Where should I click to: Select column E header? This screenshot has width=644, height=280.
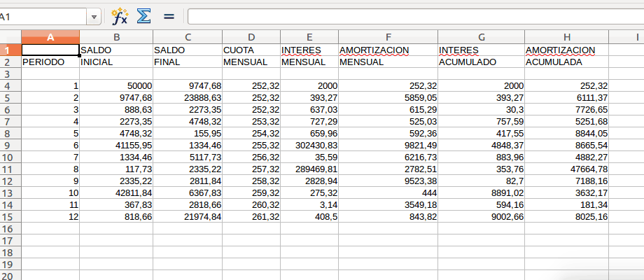coord(309,37)
